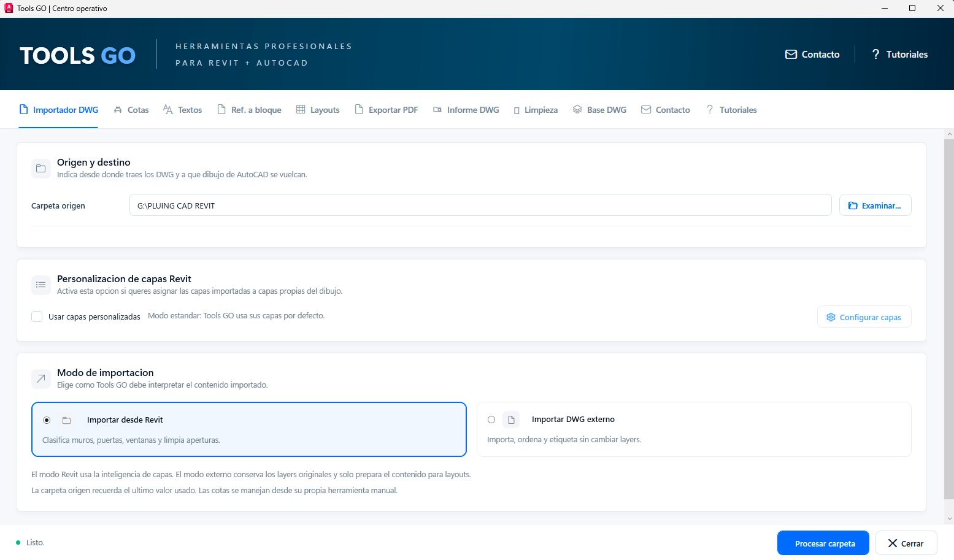Image resolution: width=954 pixels, height=560 pixels.
Task: Maximize the Tools GO window
Action: [x=912, y=9]
